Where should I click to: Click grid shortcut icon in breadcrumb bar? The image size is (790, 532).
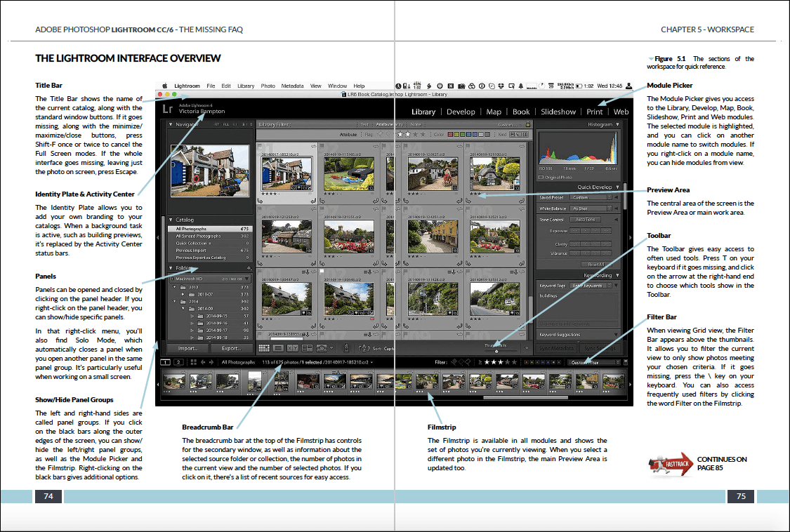pyautogui.click(x=194, y=362)
